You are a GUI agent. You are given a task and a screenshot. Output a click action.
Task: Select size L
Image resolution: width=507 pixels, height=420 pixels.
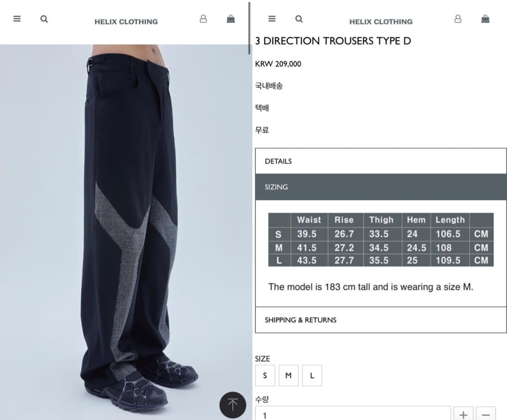point(312,375)
